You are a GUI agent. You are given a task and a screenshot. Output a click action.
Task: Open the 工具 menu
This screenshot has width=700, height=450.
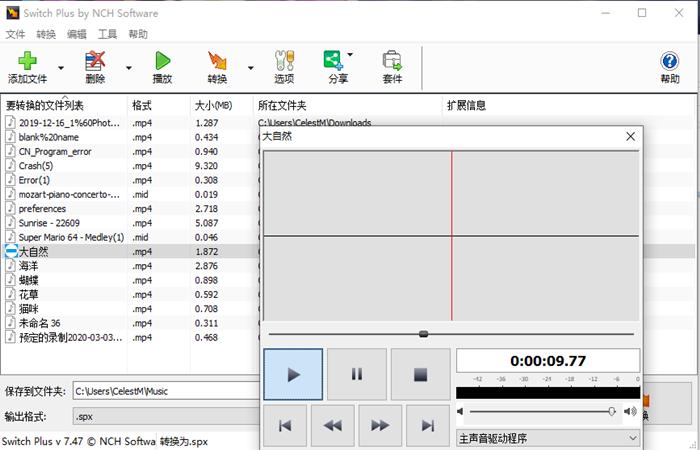107,34
